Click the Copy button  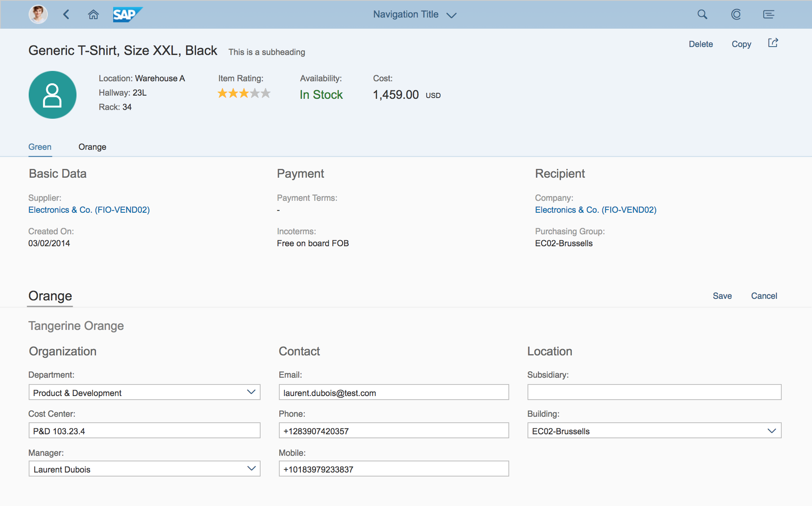point(741,44)
